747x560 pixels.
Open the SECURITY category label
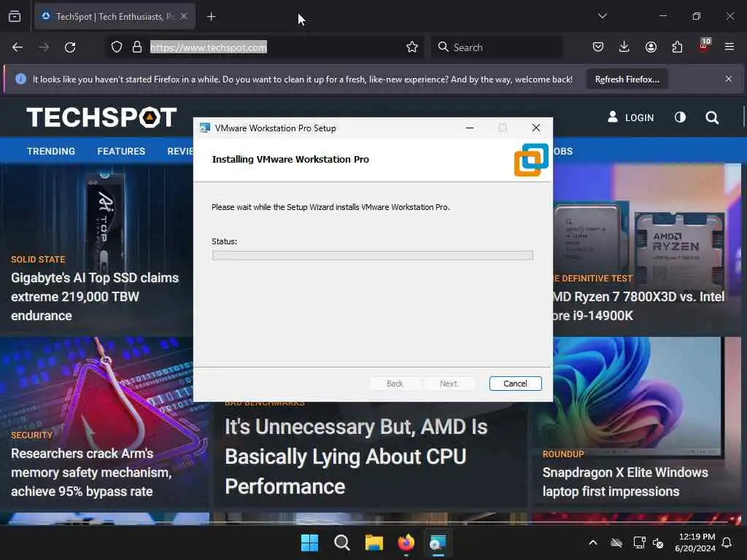point(31,435)
